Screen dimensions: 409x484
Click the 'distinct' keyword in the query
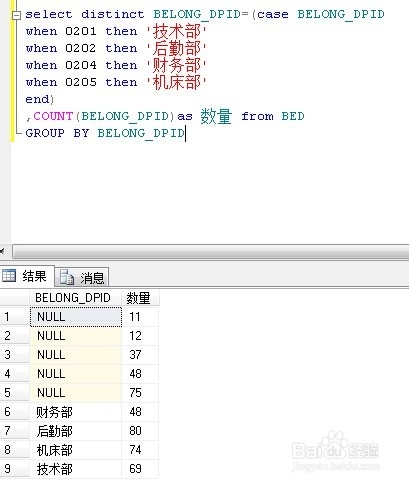pos(113,15)
